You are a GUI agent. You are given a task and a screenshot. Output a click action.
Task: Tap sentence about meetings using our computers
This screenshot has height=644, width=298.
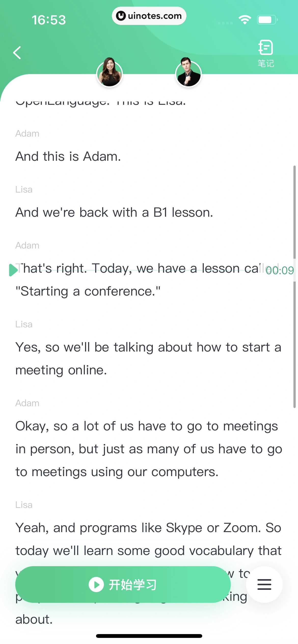[149, 449]
